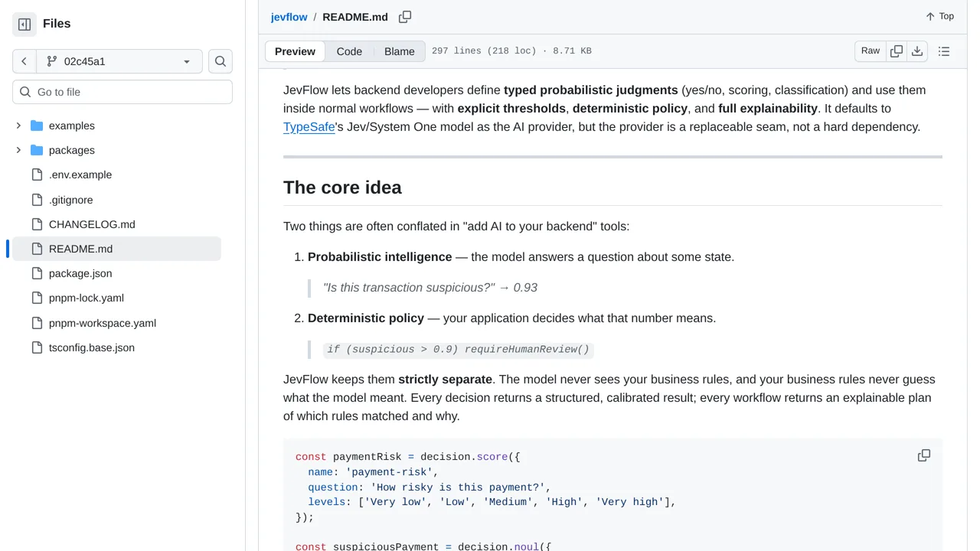Download the raw file icon
This screenshot has height=551, width=980.
coord(917,51)
